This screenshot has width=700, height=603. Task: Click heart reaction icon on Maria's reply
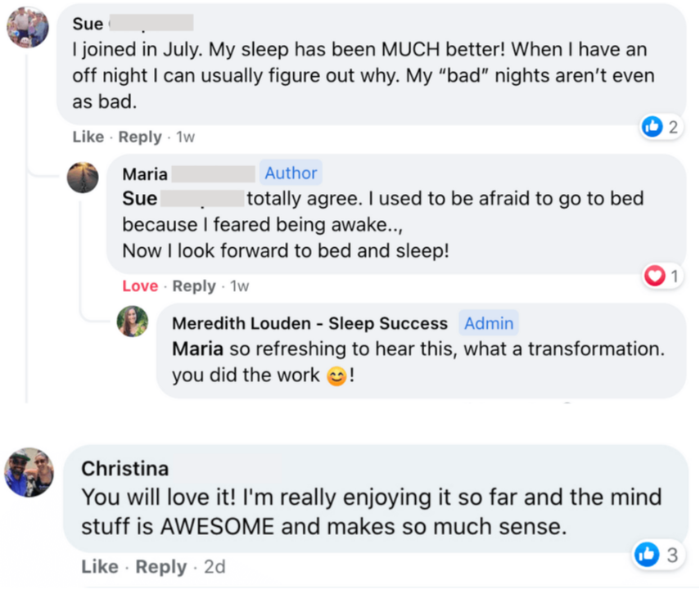[x=654, y=277]
